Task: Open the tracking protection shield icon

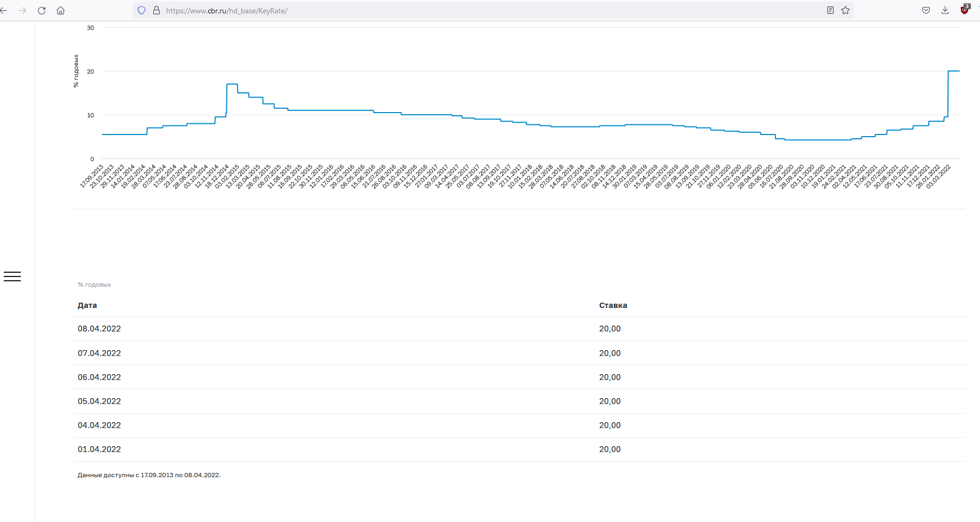Action: tap(142, 10)
